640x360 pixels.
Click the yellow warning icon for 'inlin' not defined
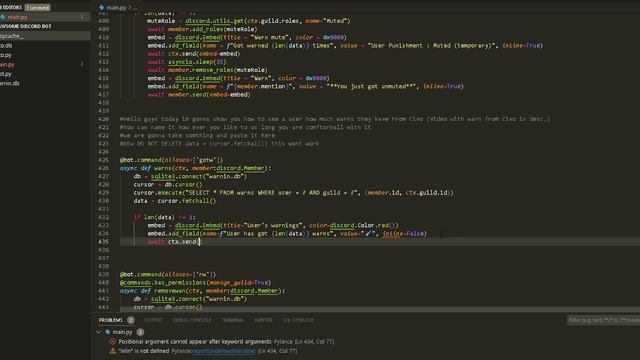click(x=112, y=351)
